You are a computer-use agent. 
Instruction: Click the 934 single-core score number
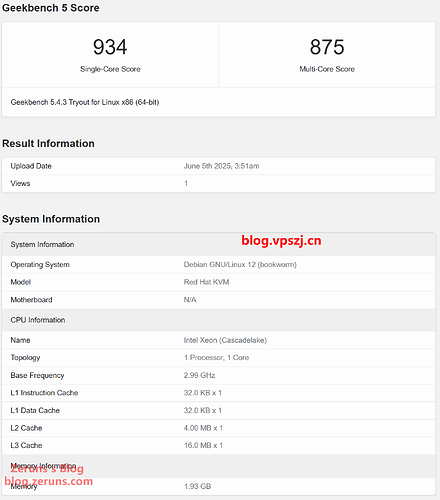point(110,47)
